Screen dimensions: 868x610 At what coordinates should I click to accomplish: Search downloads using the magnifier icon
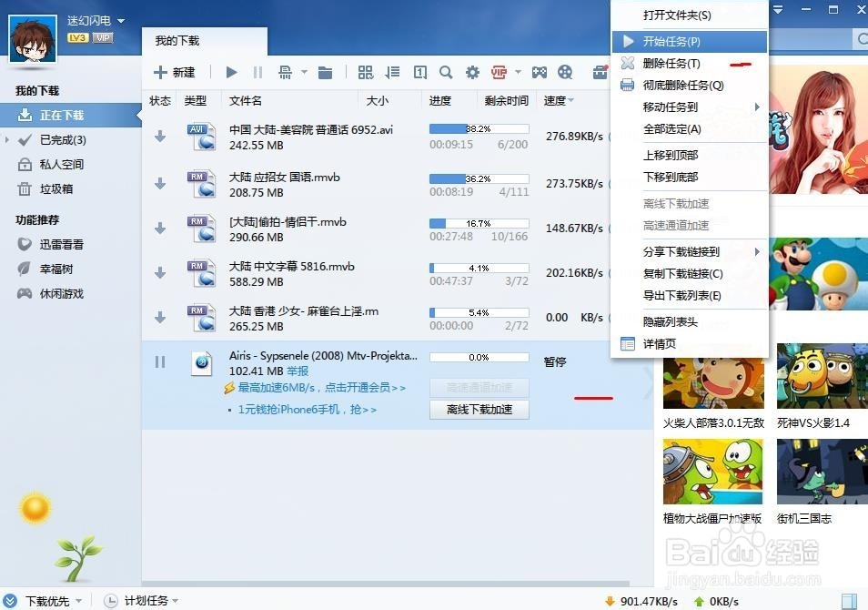pos(446,72)
